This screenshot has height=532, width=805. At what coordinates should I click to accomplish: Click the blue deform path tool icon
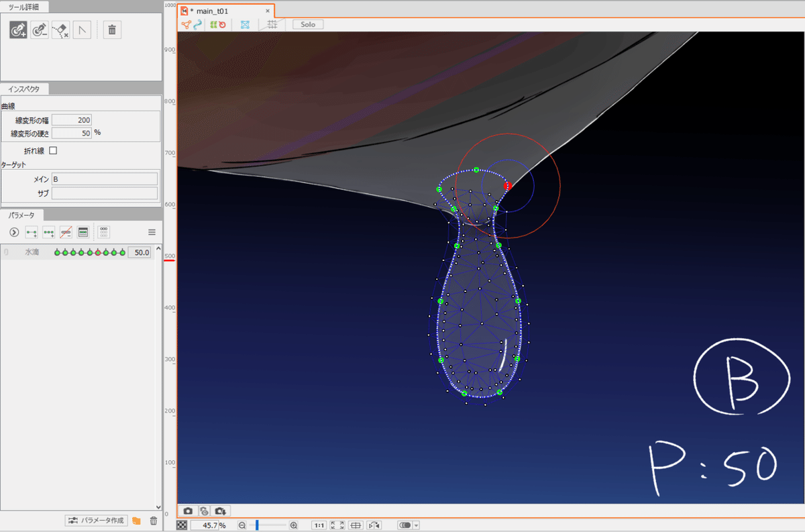(x=197, y=24)
